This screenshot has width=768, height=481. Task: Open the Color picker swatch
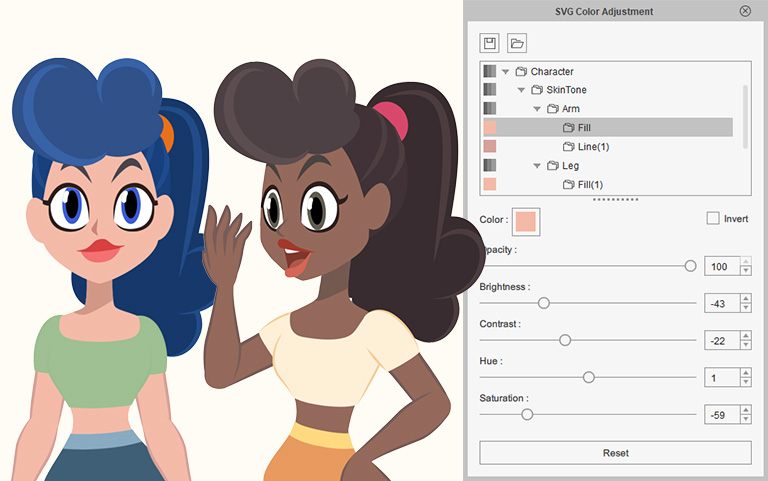click(x=527, y=221)
